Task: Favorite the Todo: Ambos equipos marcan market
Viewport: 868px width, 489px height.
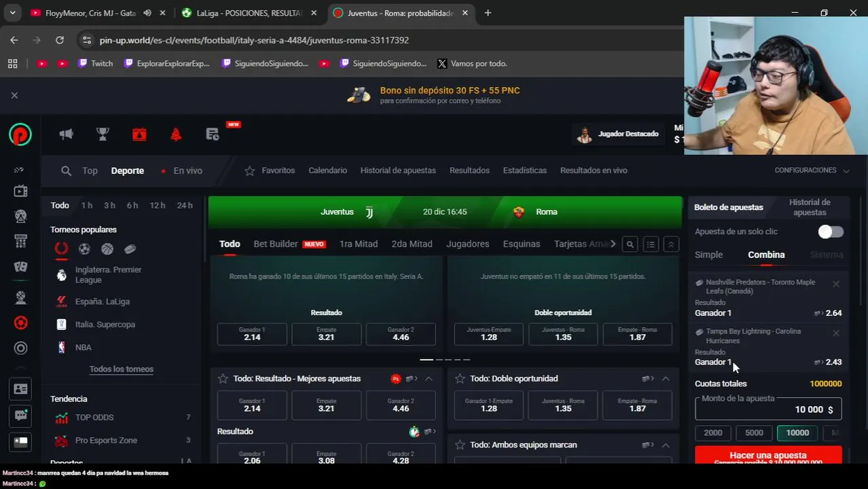Action: (460, 445)
